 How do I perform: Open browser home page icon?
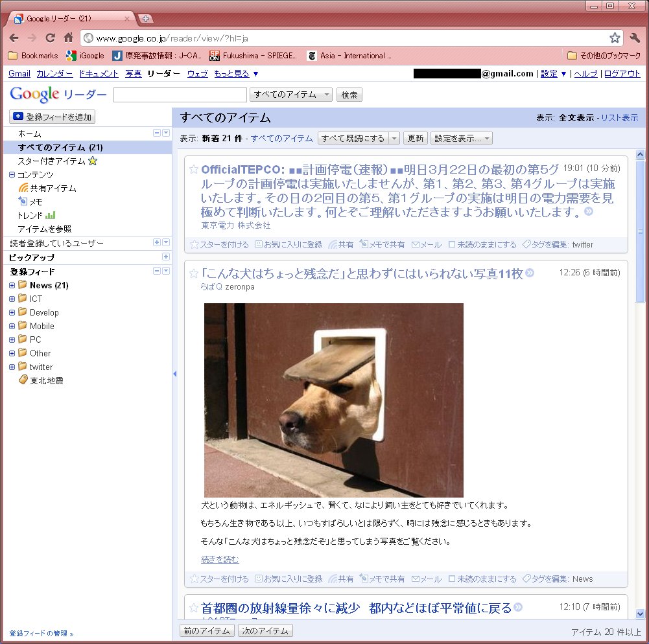click(x=68, y=38)
